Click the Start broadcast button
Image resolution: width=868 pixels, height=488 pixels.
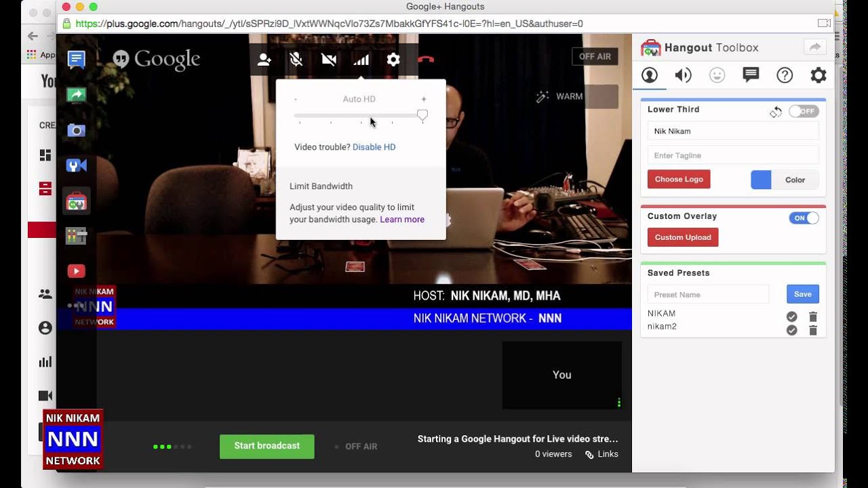[x=267, y=446]
